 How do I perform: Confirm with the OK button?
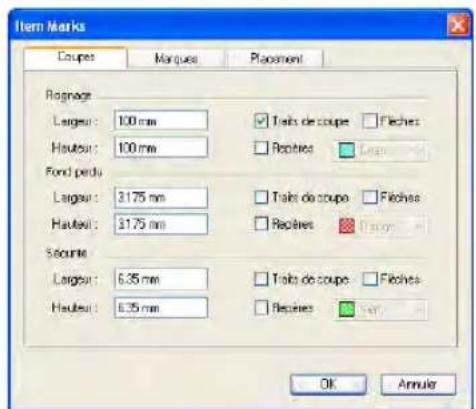[x=328, y=384]
